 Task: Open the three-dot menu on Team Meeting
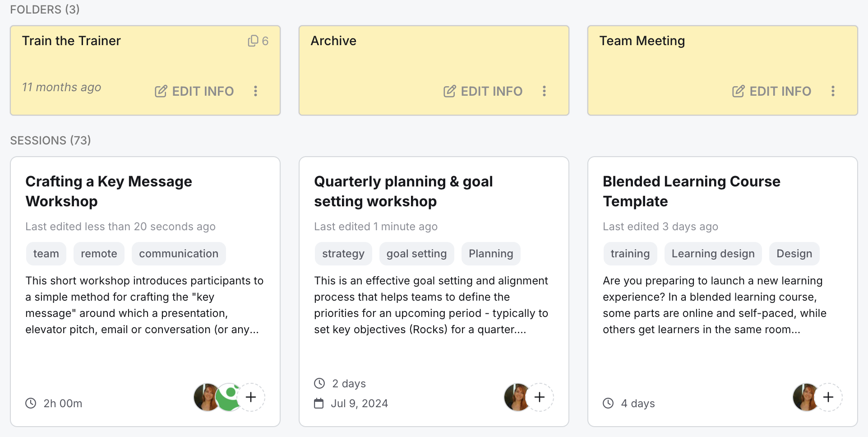coord(833,91)
